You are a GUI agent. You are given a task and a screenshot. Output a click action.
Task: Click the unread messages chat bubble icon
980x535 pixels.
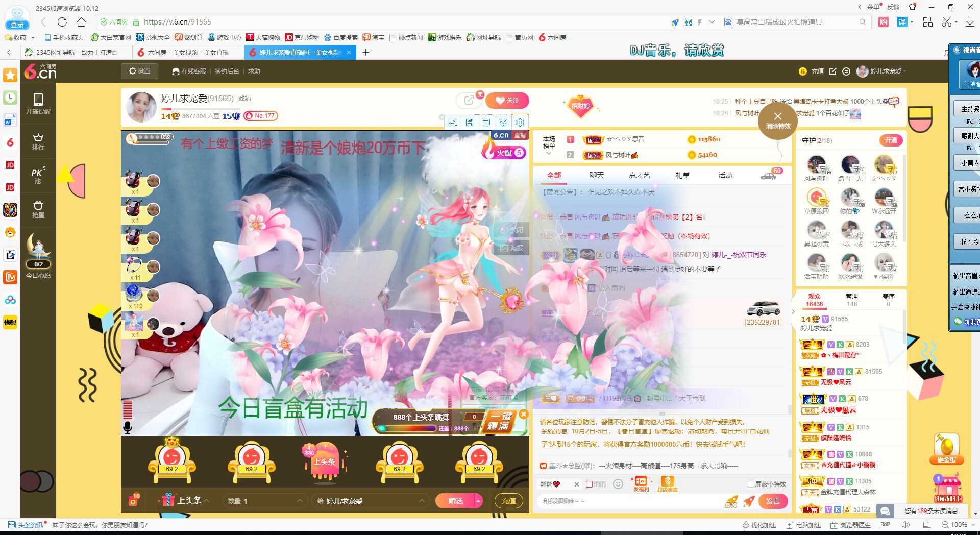point(886,511)
